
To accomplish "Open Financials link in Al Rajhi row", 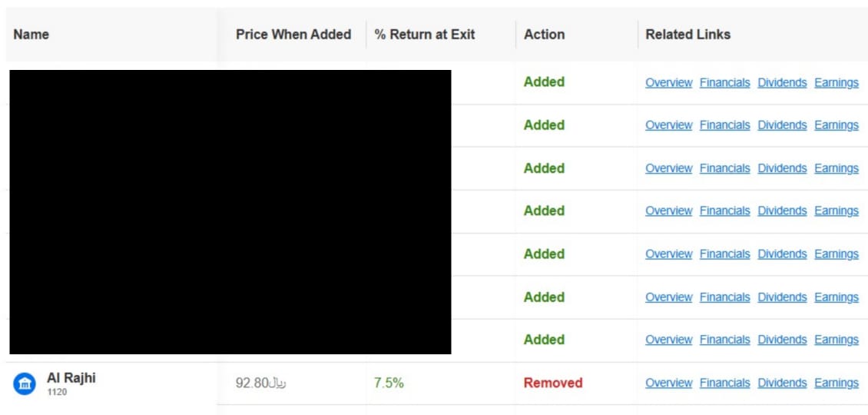I will pos(724,383).
